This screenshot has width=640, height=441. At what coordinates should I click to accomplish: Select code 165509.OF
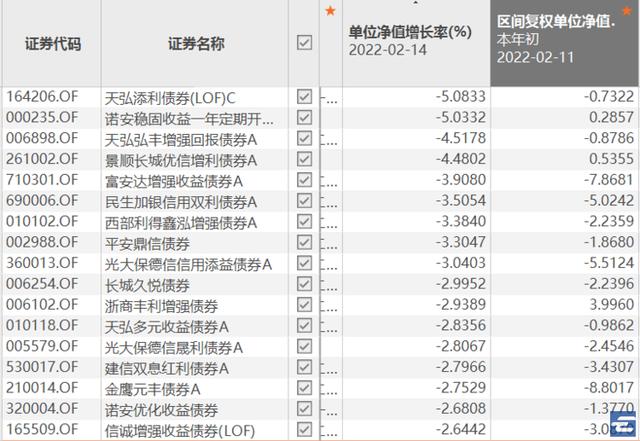point(42,429)
